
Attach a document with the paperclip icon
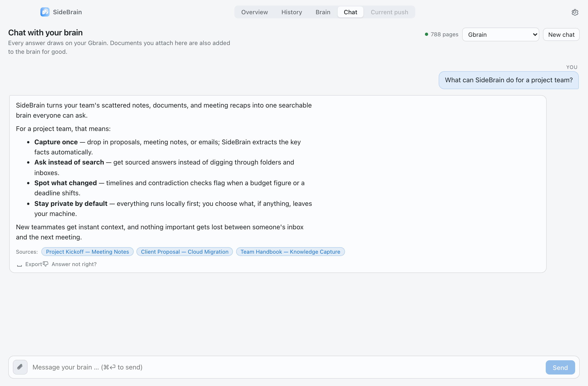[20, 367]
